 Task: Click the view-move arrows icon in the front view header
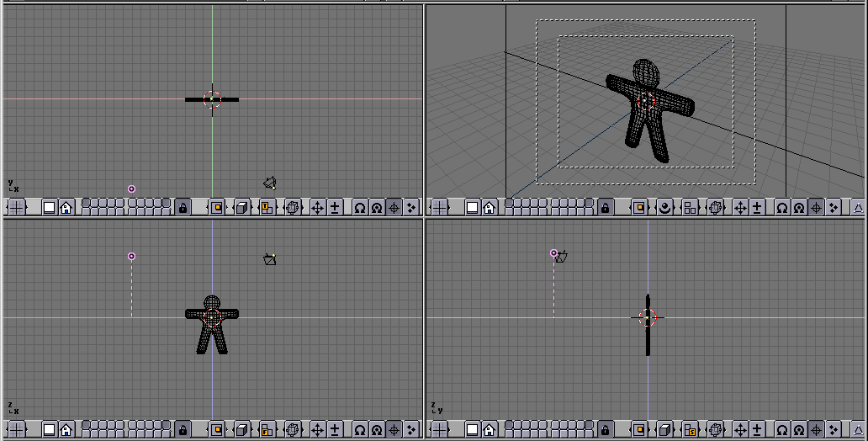pyautogui.click(x=317, y=430)
